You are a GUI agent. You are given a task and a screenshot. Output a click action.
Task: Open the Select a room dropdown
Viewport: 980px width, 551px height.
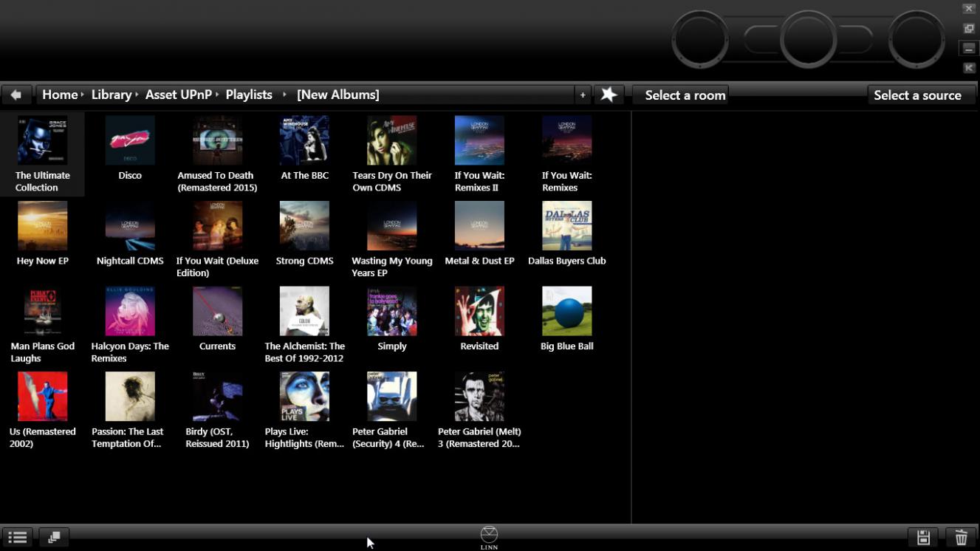click(685, 95)
